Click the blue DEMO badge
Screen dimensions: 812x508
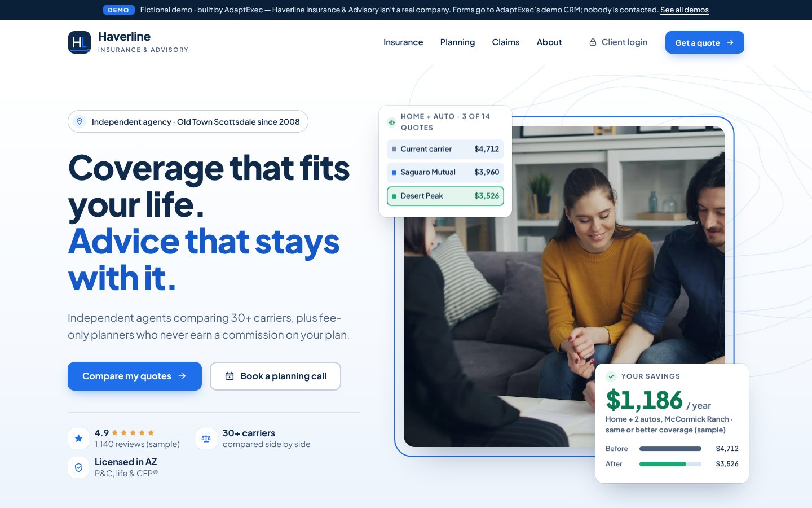(x=118, y=10)
